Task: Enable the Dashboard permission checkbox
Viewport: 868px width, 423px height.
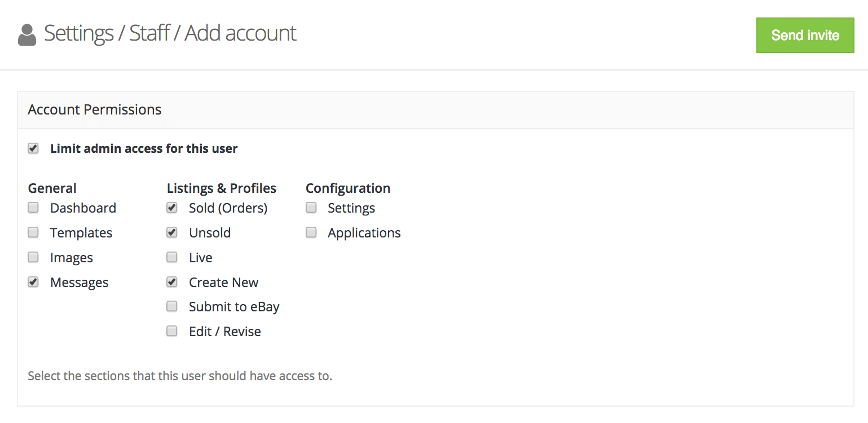Action: tap(33, 208)
